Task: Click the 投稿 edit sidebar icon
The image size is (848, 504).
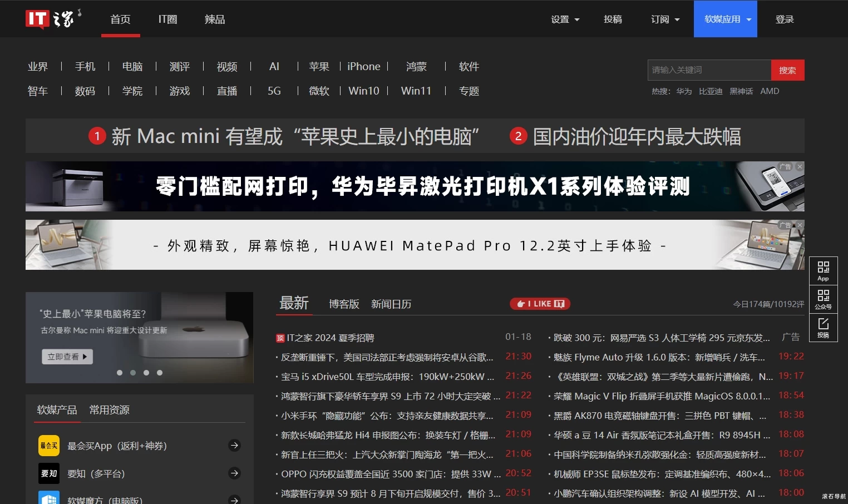Action: click(823, 328)
